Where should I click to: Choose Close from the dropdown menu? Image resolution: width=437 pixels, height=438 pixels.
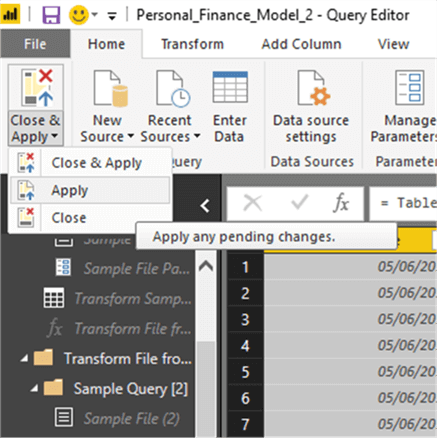(90, 218)
